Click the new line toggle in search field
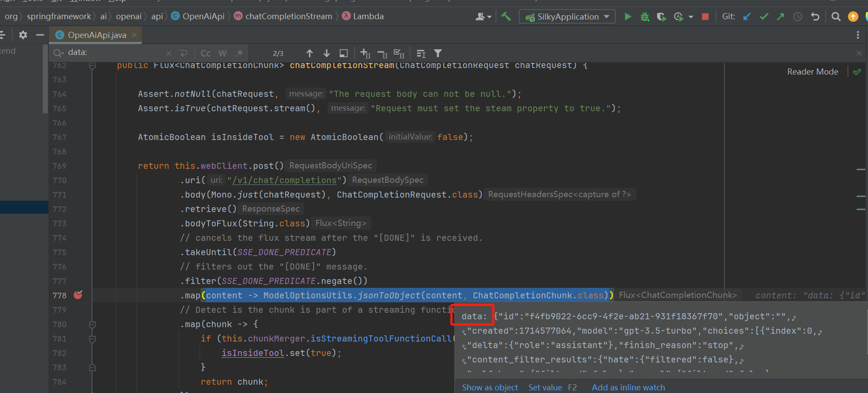The width and height of the screenshot is (868, 393). point(183,53)
